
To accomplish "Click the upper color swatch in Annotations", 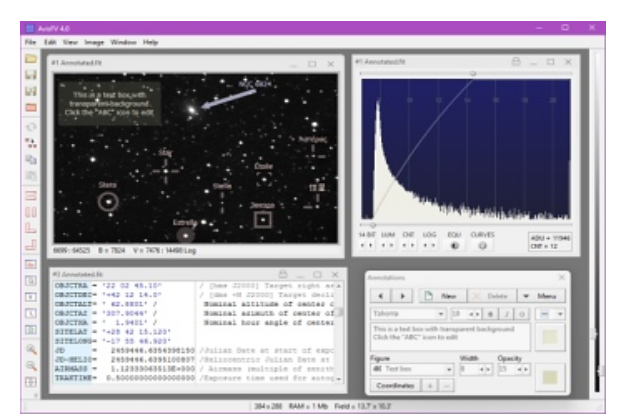I will pyautogui.click(x=550, y=337).
